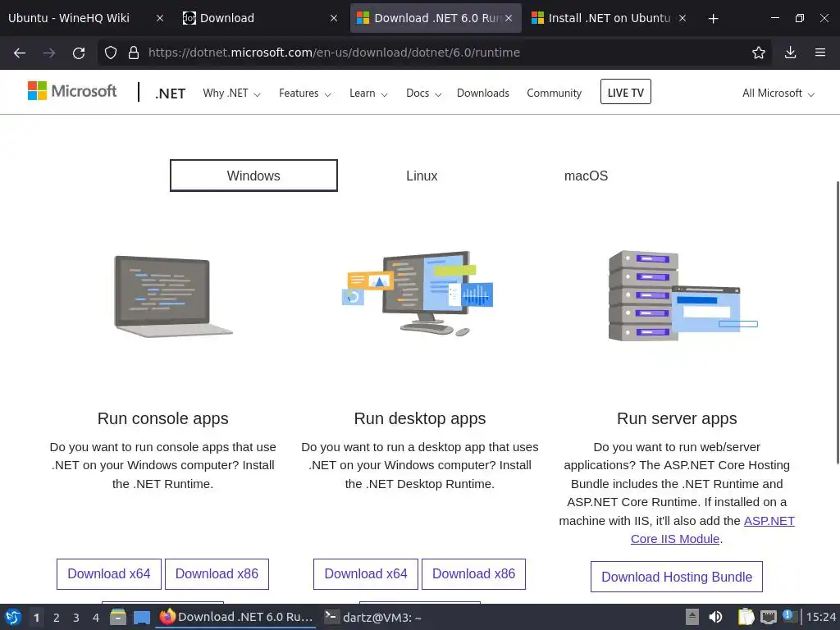Close the Download tab
Image resolution: width=840 pixels, height=630 pixels.
coord(334,18)
